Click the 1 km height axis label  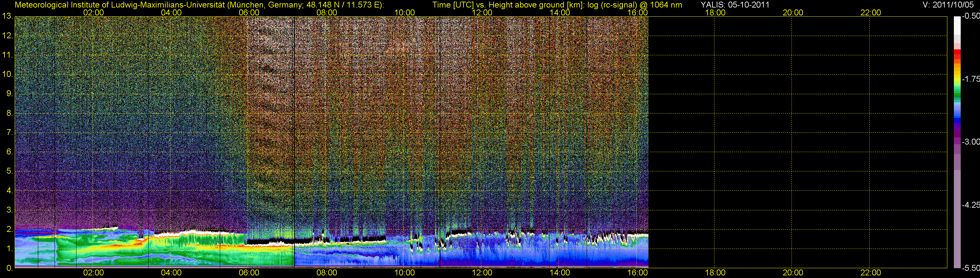(x=9, y=249)
